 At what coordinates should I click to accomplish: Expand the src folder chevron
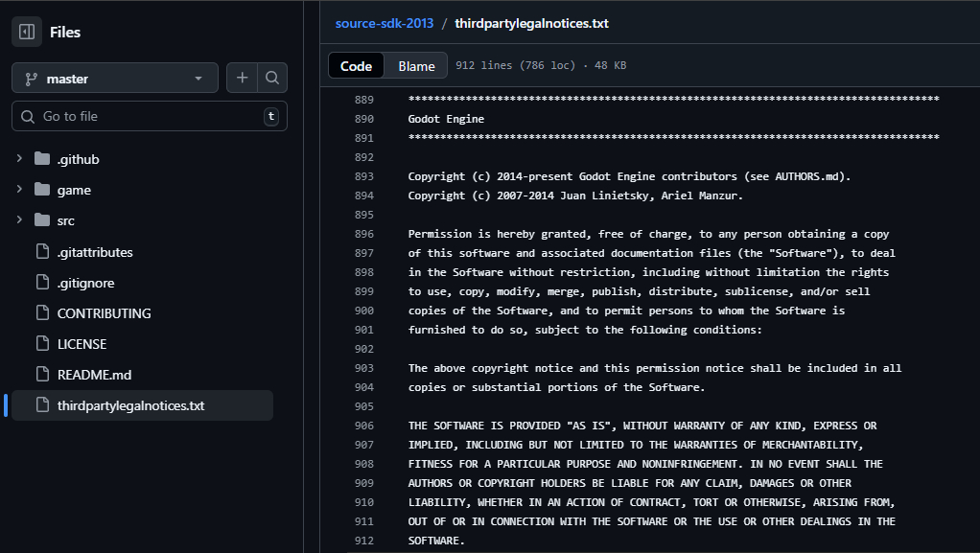[19, 220]
